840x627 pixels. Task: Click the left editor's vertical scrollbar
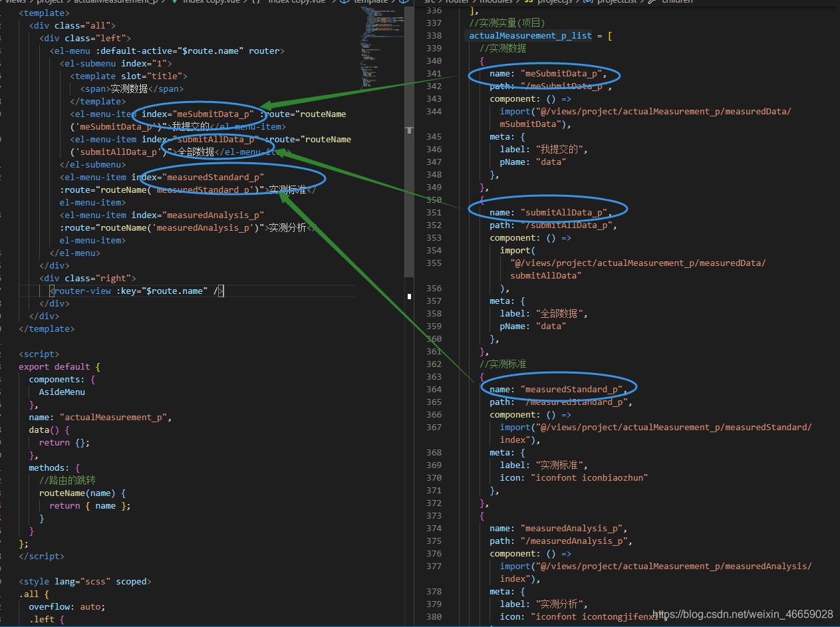click(409, 142)
